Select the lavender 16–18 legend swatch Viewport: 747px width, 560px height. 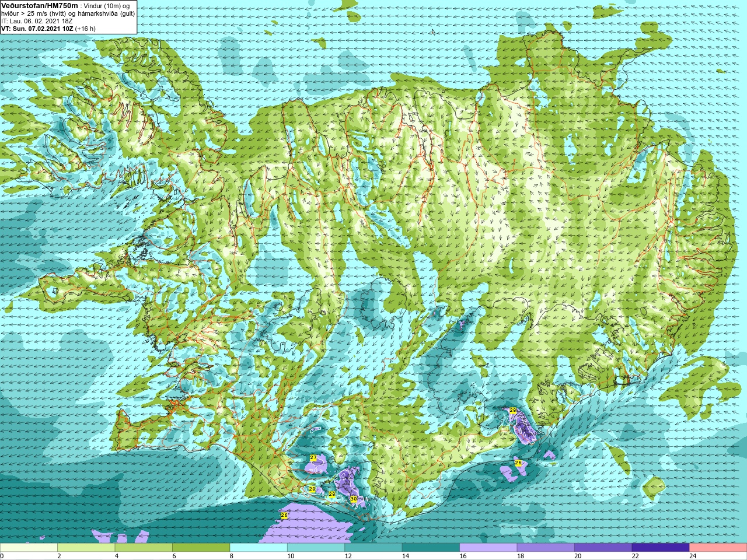[x=488, y=548]
